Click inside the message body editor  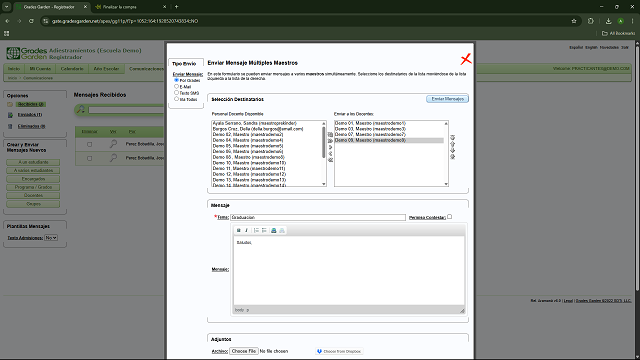[x=349, y=271]
